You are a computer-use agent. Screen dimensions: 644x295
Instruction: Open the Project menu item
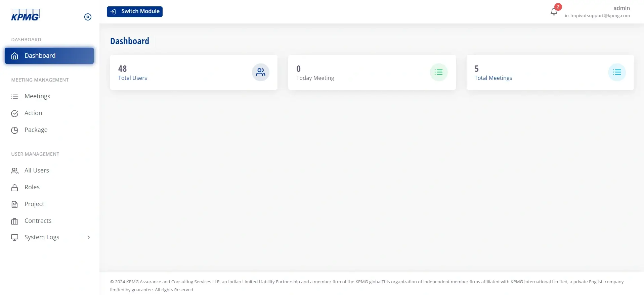(34, 204)
